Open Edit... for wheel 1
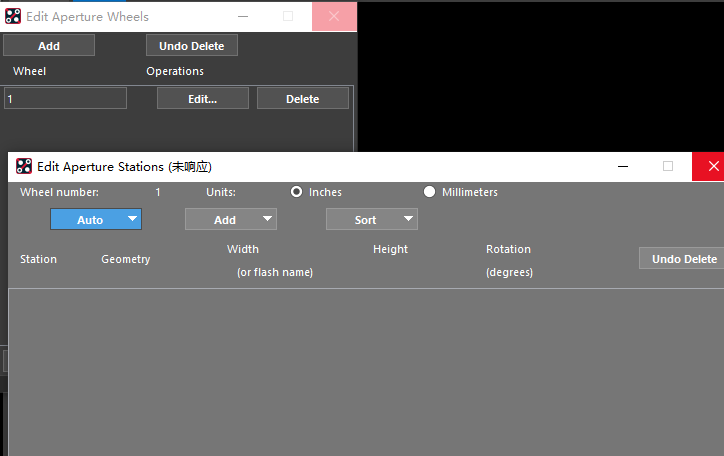The image size is (724, 456). pos(203,98)
